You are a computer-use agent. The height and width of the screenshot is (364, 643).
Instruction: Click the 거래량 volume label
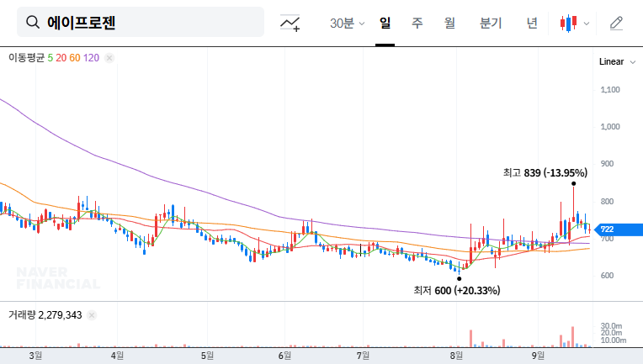tap(21, 315)
